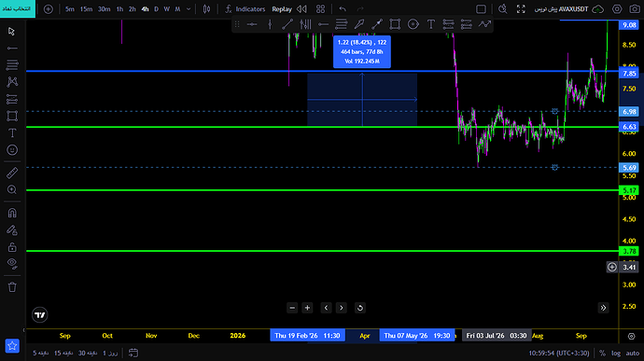Open the prediction tool group in left sidebar
This screenshot has width=644, height=361.
point(12,99)
